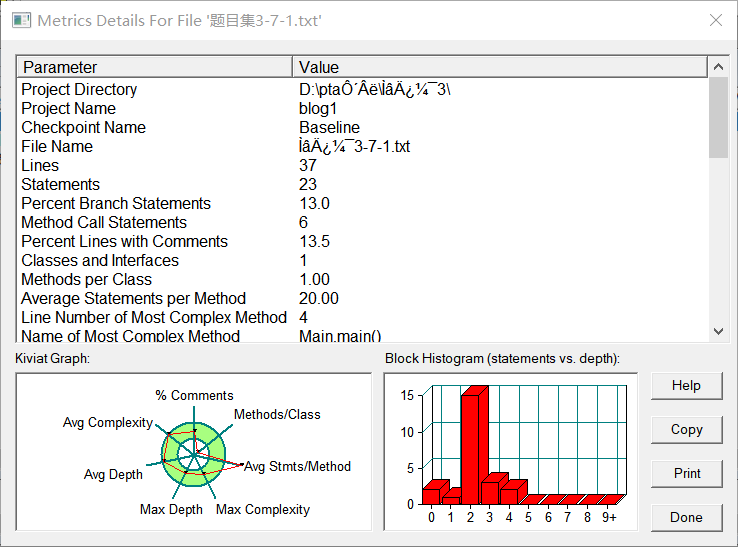Click the 'Max Depth' axis label
This screenshot has height=547, width=738.
click(171, 509)
